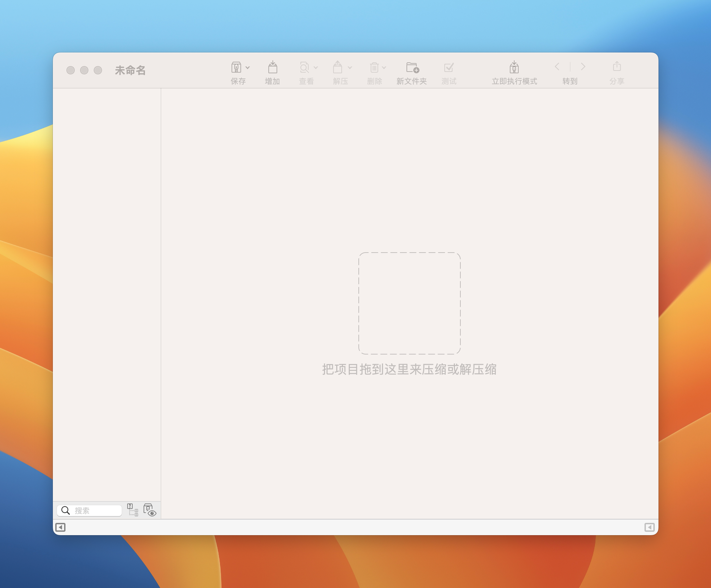
Task: Click the 测试 (Test) checkmark icon
Action: tap(449, 67)
